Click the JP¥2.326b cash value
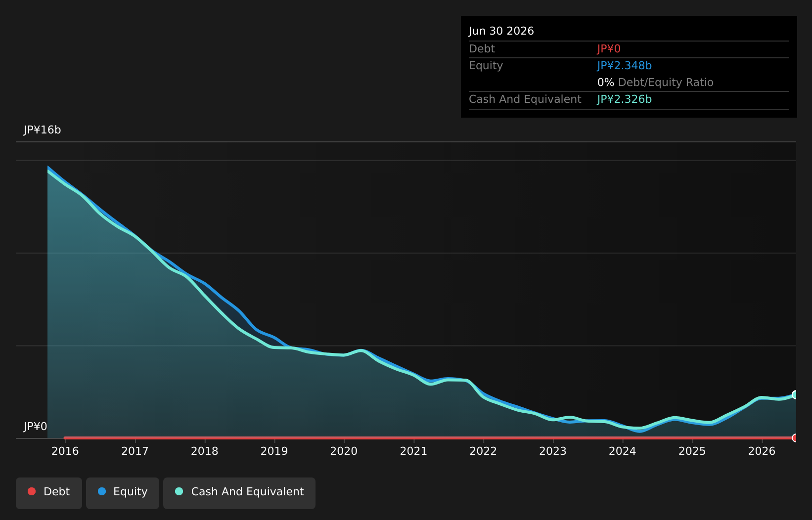Screen dimensions: 812x520 coord(625,99)
